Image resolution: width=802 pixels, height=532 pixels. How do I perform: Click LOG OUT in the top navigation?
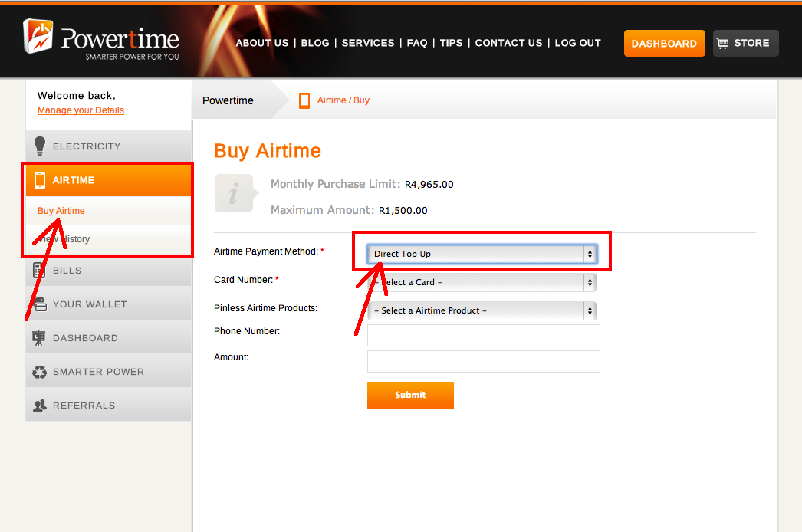577,43
